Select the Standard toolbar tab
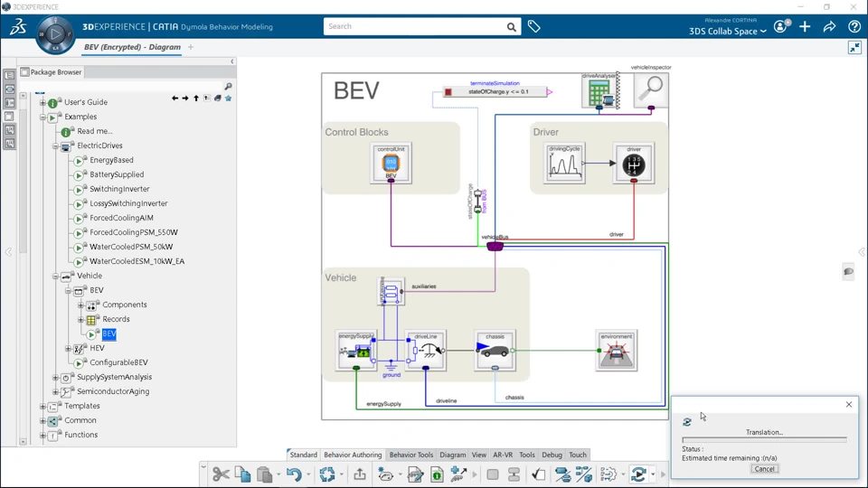868x488 pixels. (304, 455)
